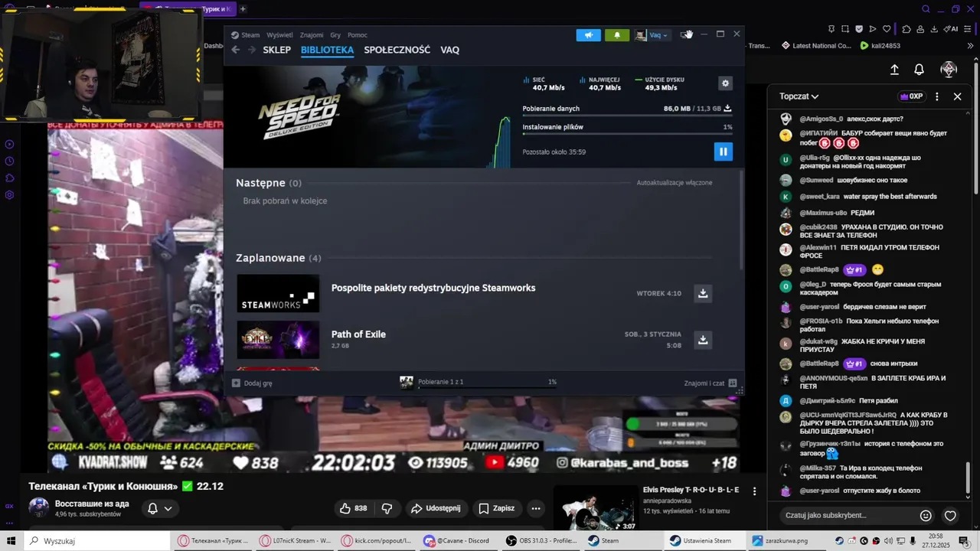Go back with Steam's left arrow

[236, 50]
